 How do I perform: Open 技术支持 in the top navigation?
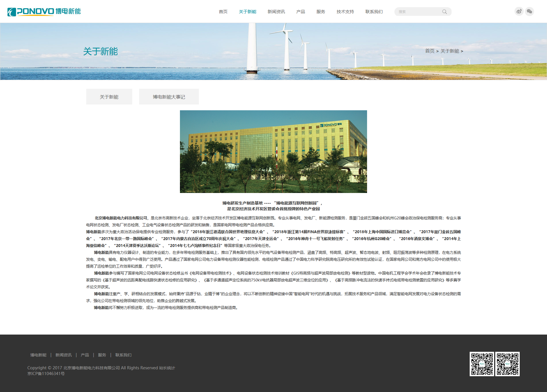click(x=345, y=12)
